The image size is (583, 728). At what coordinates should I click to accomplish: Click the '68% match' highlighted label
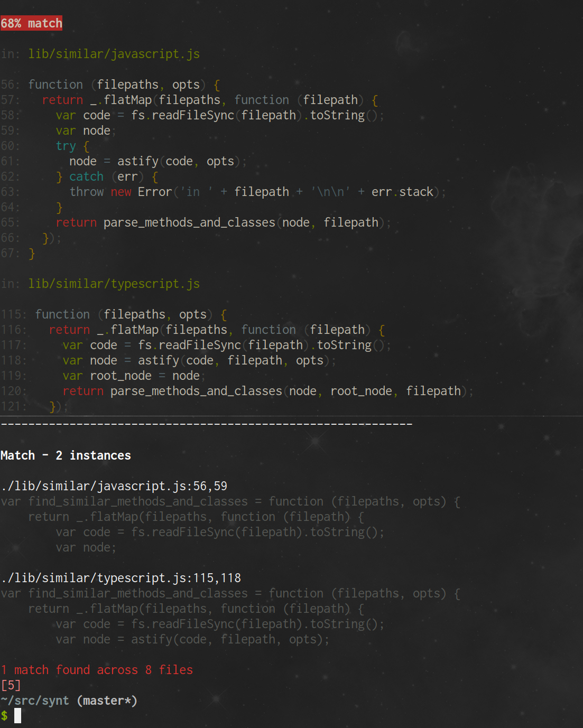click(x=31, y=23)
